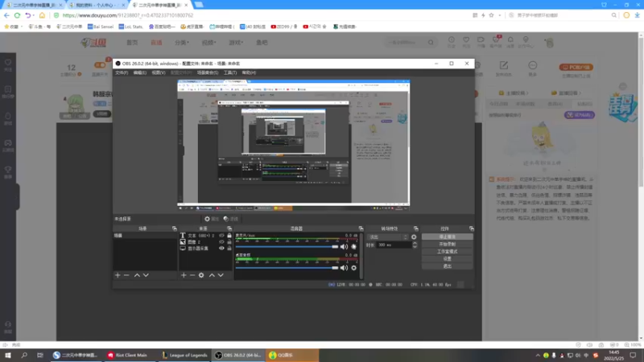
Task: Open source properties gear in Sources panel
Action: [201, 275]
